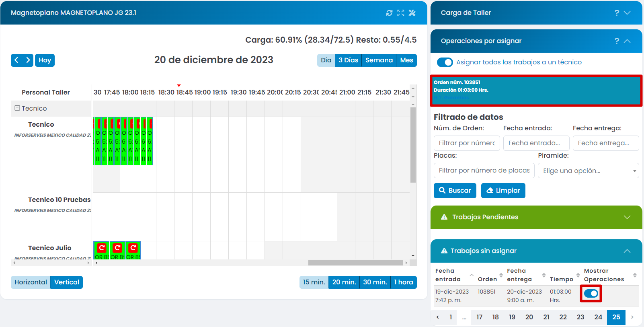Click the Hoy button
This screenshot has width=644, height=327.
coord(45,60)
